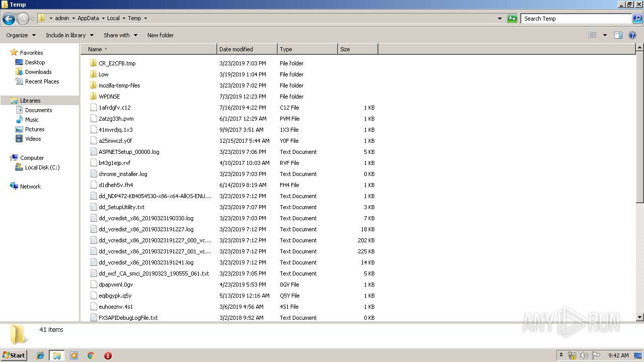
Task: Click the search magnifier icon
Action: click(637, 19)
